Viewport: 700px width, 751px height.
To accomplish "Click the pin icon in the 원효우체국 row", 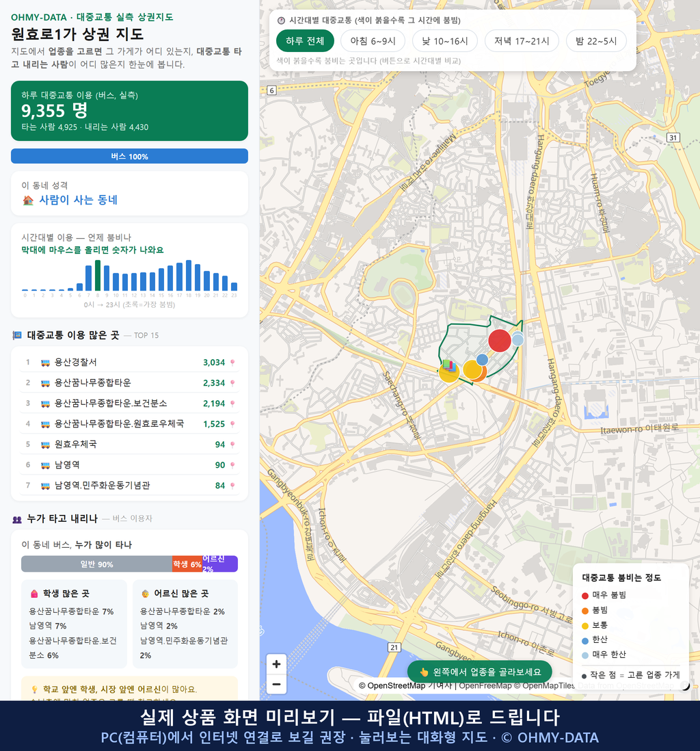I will pos(232,445).
